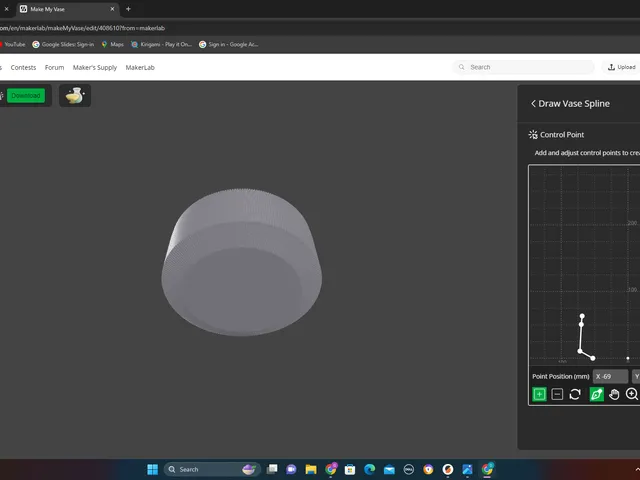Viewport: 640px width, 480px height.
Task: Open the Google Slides Sign-in bookmark
Action: pos(63,44)
